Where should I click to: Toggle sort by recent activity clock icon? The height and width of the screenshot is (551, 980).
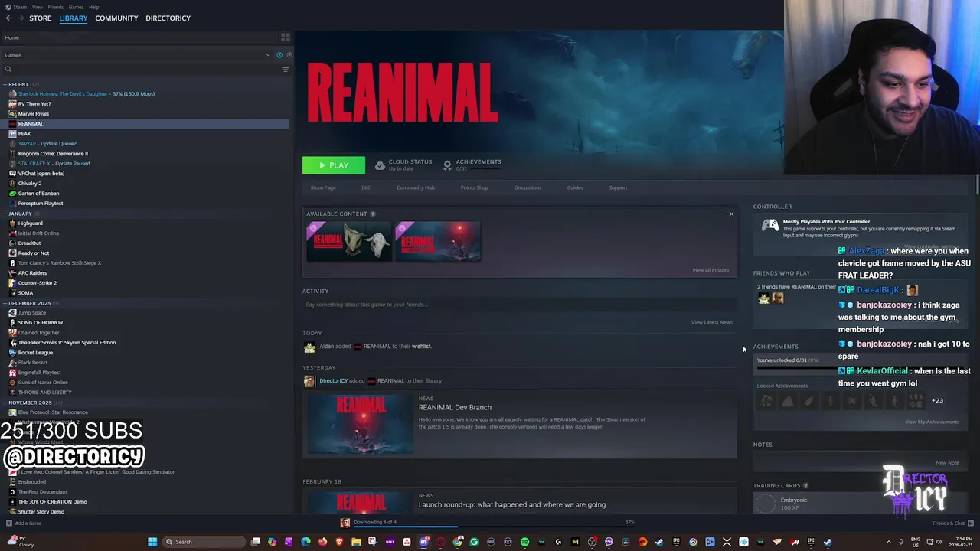tap(279, 55)
